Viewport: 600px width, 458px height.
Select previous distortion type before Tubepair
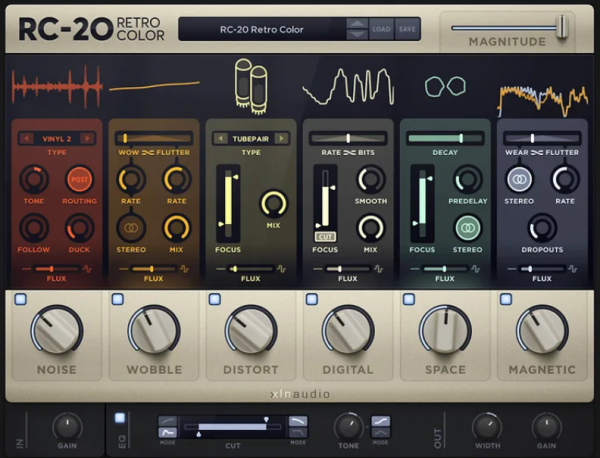tap(217, 138)
